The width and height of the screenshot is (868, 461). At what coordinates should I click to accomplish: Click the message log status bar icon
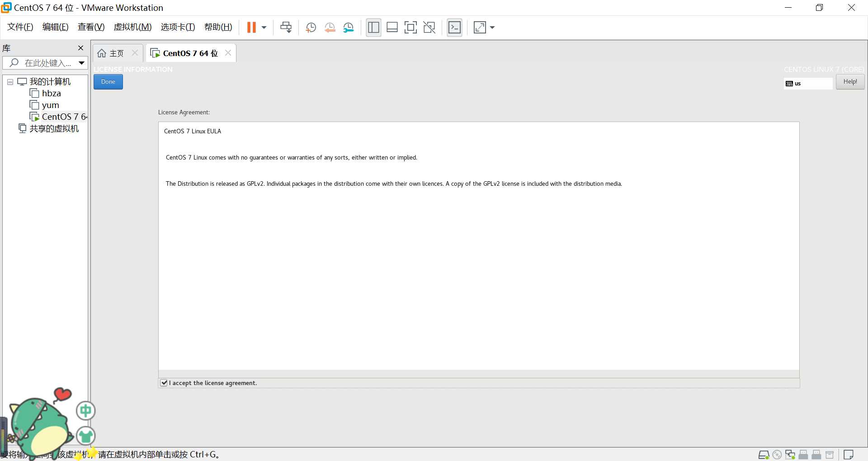pos(849,455)
